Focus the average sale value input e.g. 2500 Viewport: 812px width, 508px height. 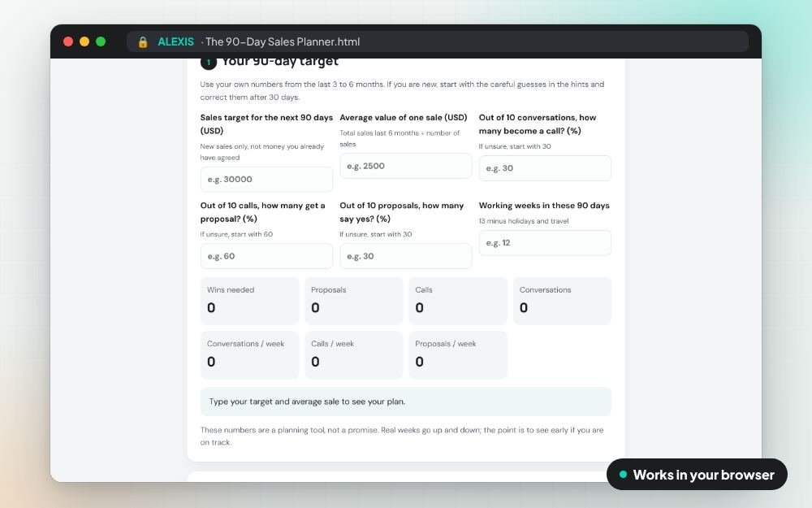405,166
